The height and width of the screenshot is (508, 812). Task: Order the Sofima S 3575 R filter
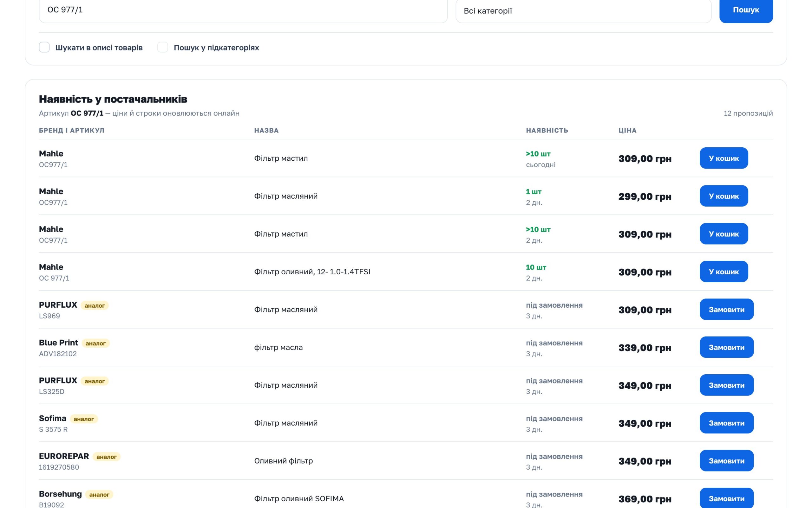726,423
